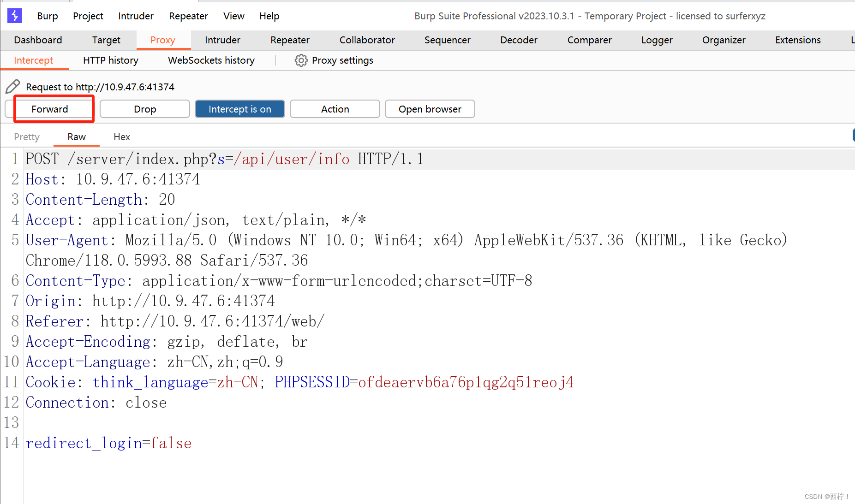The width and height of the screenshot is (855, 504).
Task: Switch to the Repeater tool tab
Action: coord(290,40)
